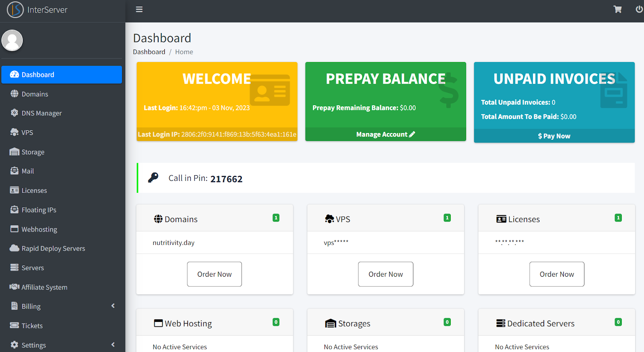Viewport: 644px width, 352px height.
Task: Click Order Now under Licenses
Action: pyautogui.click(x=557, y=274)
